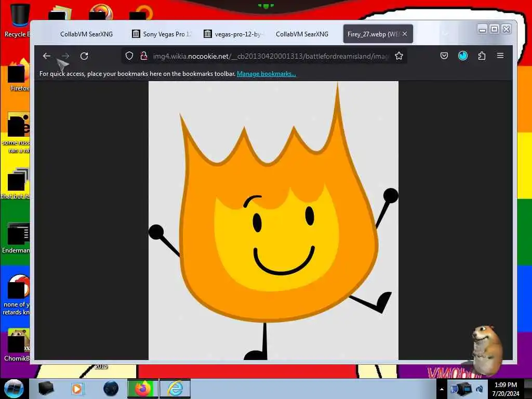Open the Firefox taskbar button
This screenshot has width=532, height=399.
pos(143,389)
